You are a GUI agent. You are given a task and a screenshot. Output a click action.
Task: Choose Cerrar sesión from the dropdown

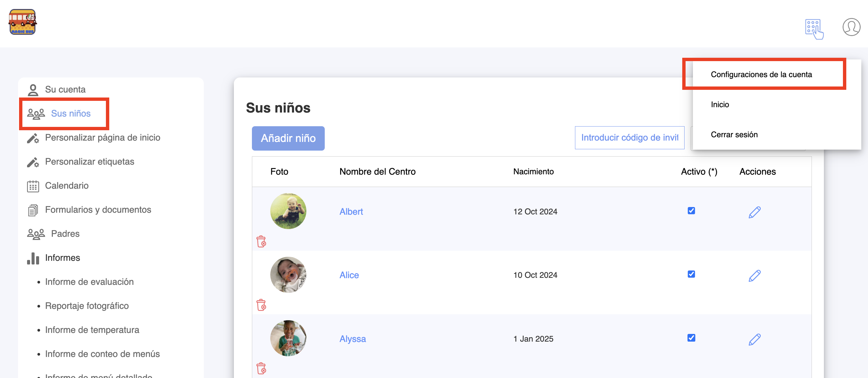point(734,135)
